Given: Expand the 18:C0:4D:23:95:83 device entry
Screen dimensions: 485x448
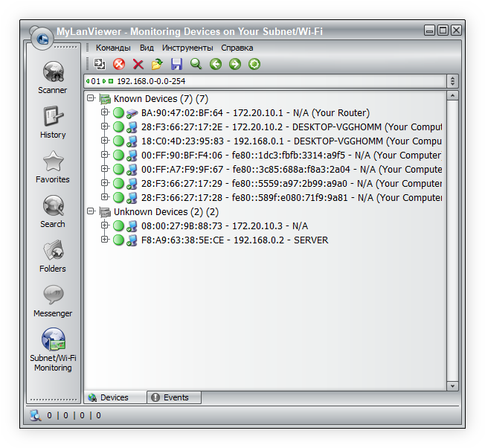Looking at the screenshot, I should 105,141.
